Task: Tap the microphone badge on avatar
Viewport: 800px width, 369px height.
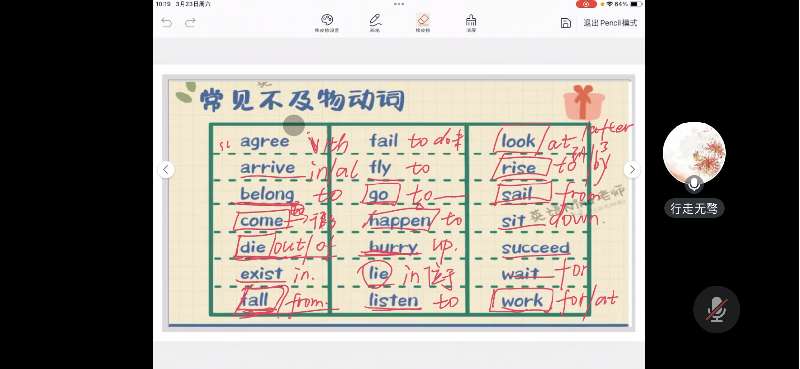Action: [x=694, y=184]
